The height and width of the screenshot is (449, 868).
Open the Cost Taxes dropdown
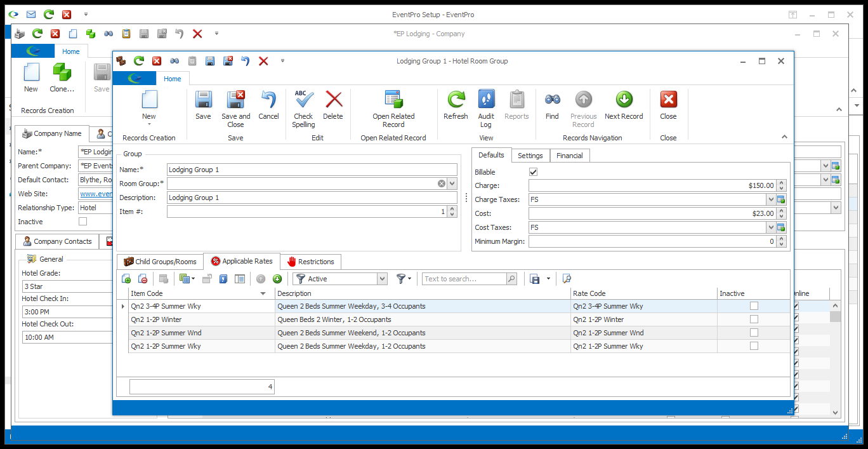tap(771, 227)
